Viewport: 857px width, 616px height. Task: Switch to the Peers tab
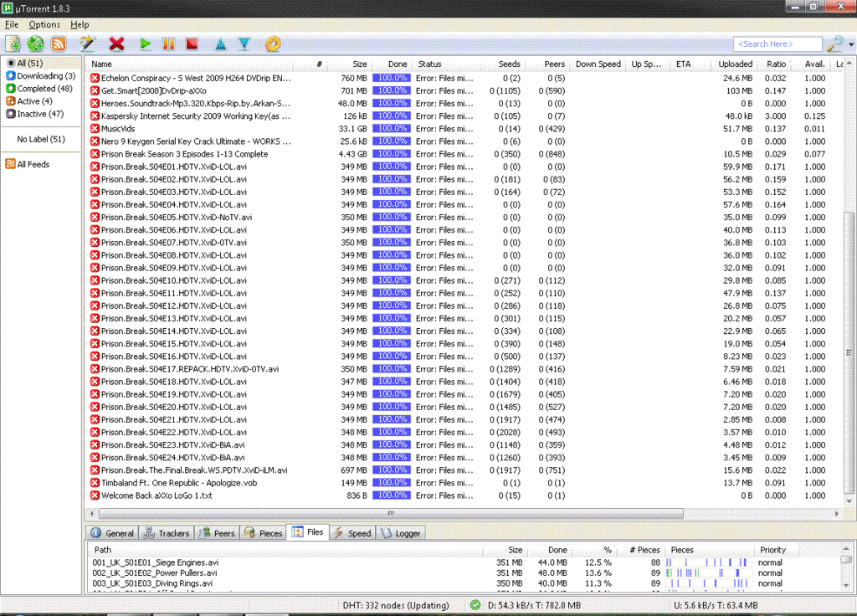[x=217, y=533]
